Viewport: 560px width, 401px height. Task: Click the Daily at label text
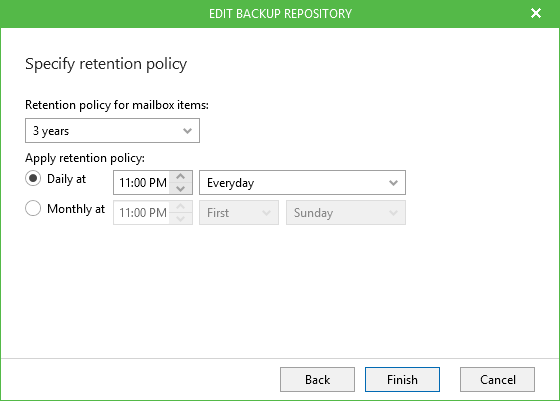[x=66, y=179]
